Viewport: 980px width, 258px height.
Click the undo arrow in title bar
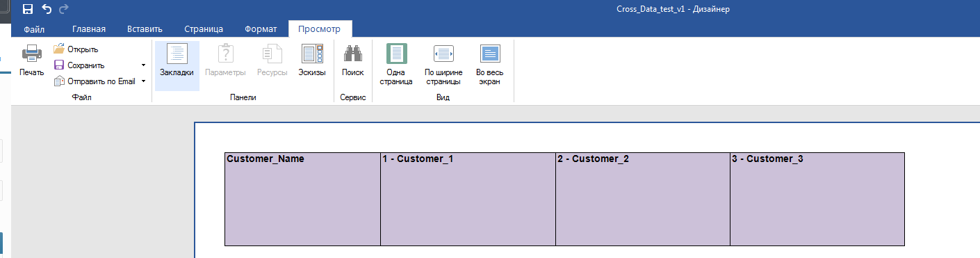point(47,9)
